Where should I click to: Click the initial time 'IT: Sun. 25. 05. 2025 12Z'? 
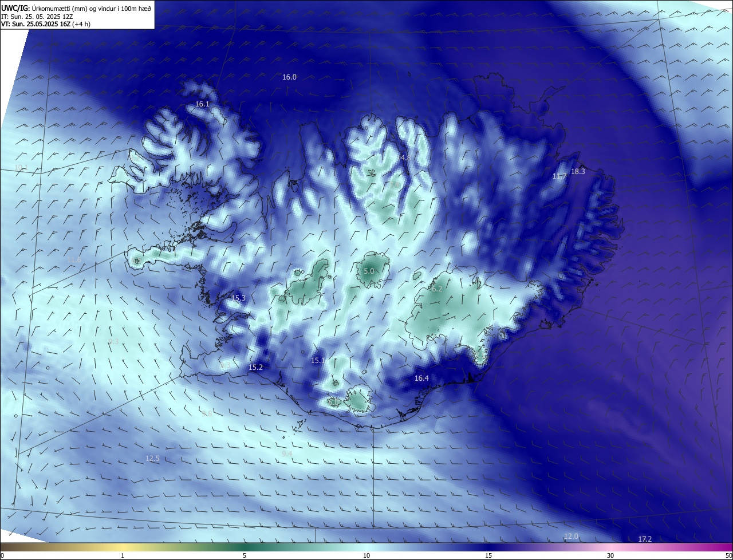(37, 16)
